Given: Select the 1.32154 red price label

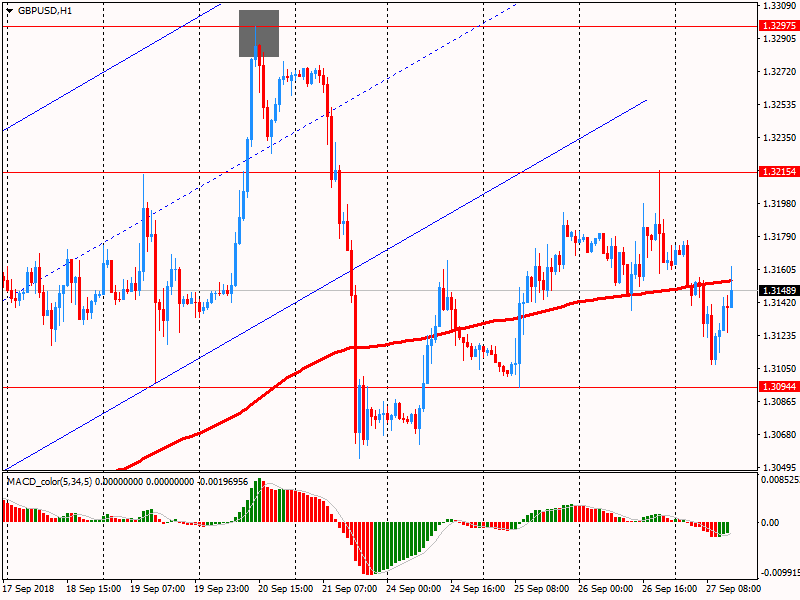Looking at the screenshot, I should tap(779, 171).
